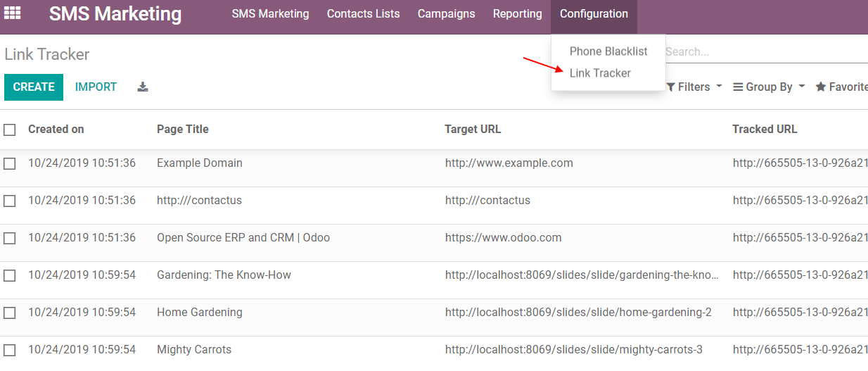The width and height of the screenshot is (868, 371).
Task: Go to Contacts Lists menu
Action: [363, 14]
